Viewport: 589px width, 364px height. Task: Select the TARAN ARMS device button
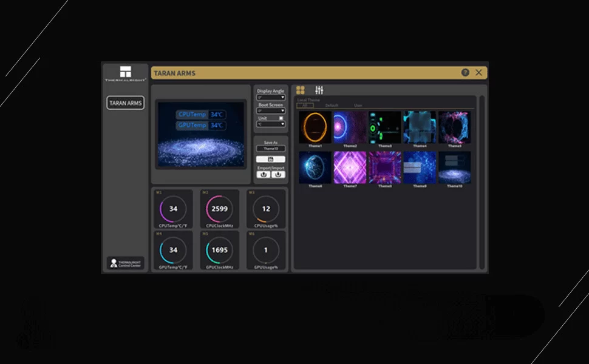coord(126,103)
